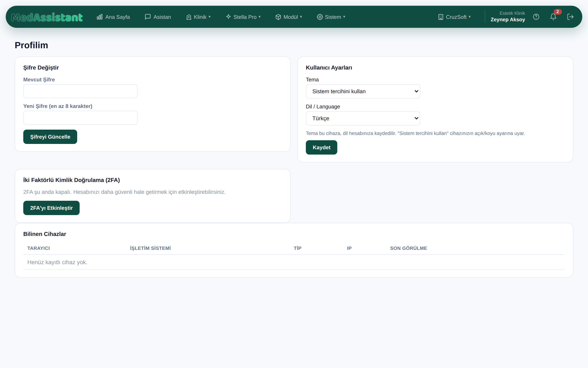The height and width of the screenshot is (368, 588).
Task: Click the Şifreyi Güncelle button
Action: tap(50, 137)
